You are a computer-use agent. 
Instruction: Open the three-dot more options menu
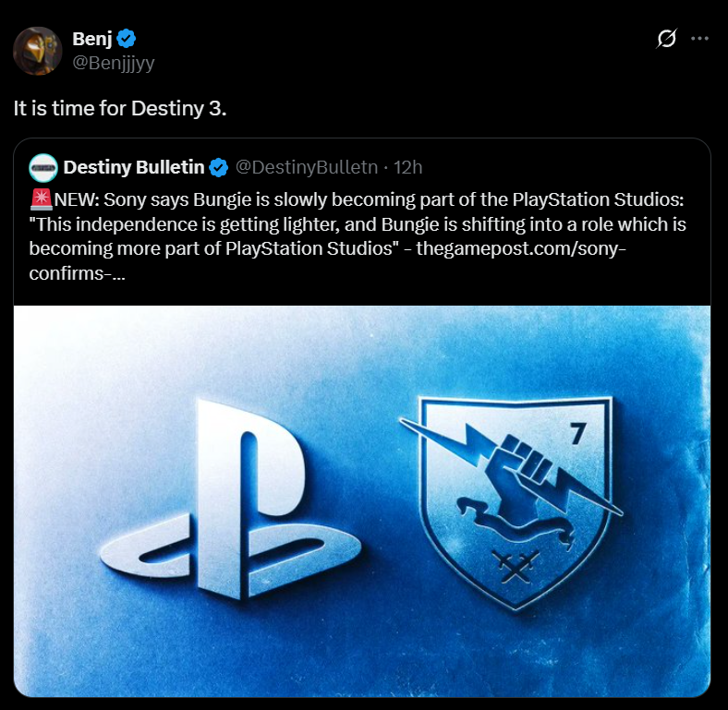tap(699, 39)
